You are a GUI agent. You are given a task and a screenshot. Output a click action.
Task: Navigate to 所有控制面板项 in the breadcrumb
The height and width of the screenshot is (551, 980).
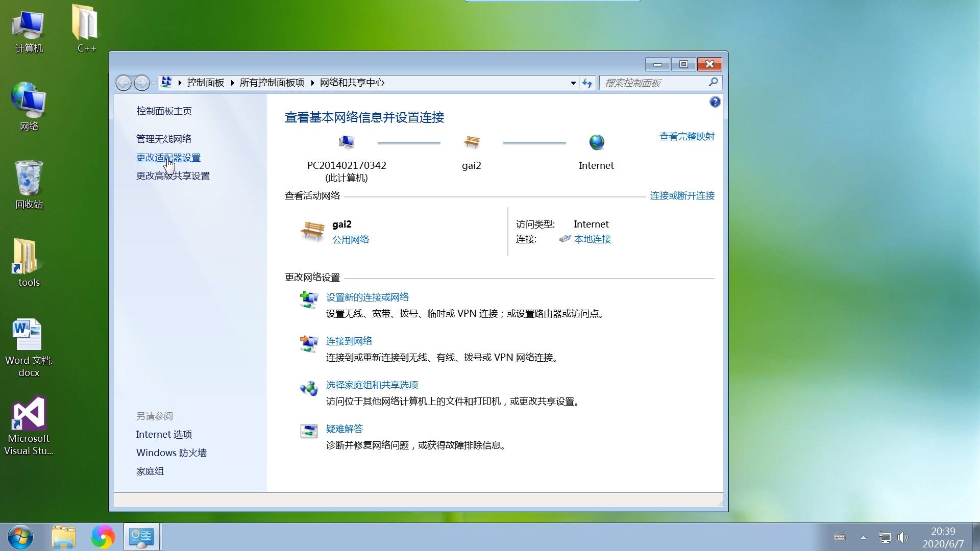[273, 82]
